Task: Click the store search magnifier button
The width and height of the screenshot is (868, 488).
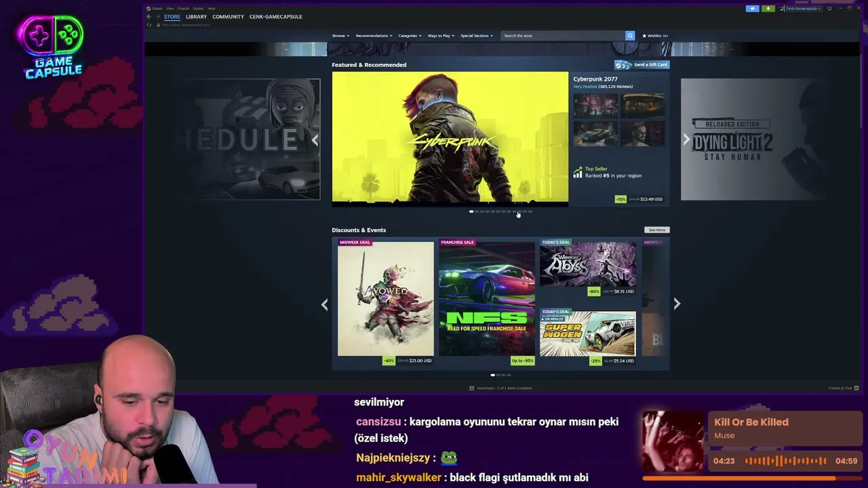Action: (x=630, y=35)
